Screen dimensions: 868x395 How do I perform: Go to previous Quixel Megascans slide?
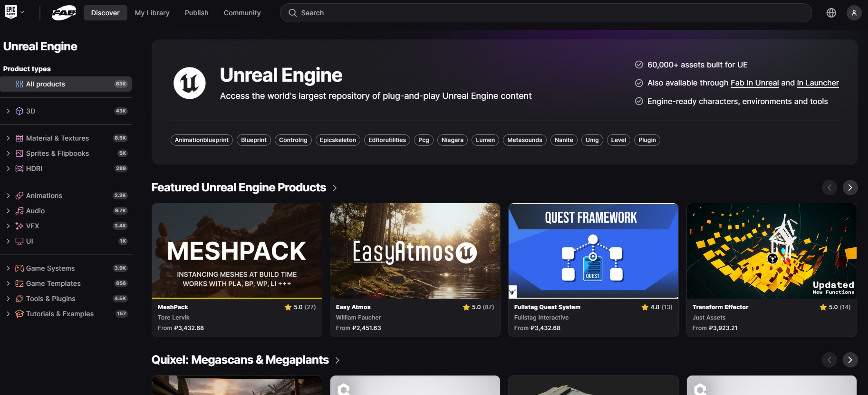click(x=829, y=360)
